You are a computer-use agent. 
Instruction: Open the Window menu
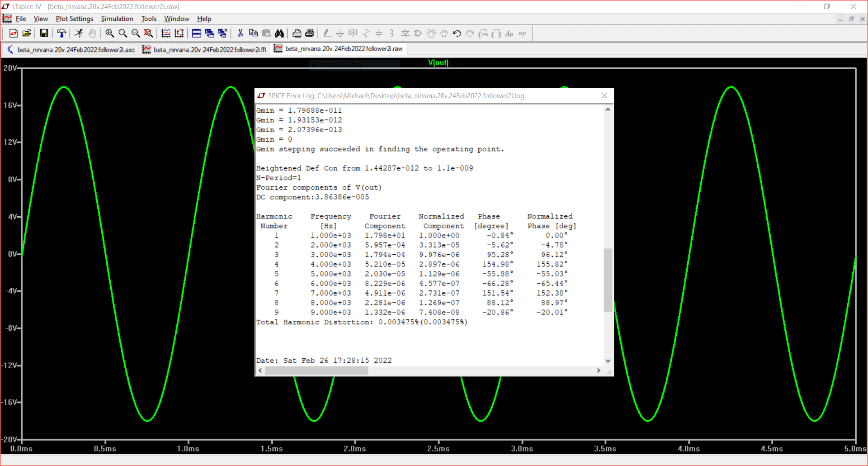point(177,19)
